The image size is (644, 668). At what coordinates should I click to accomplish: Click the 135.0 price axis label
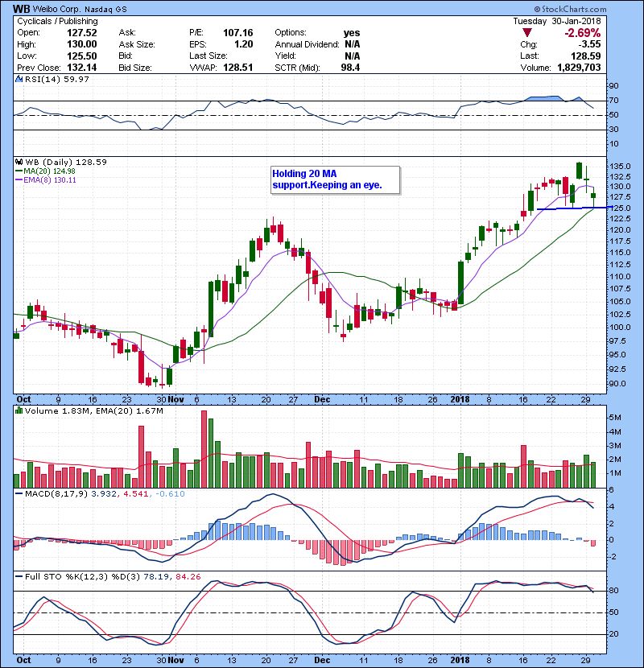(619, 166)
